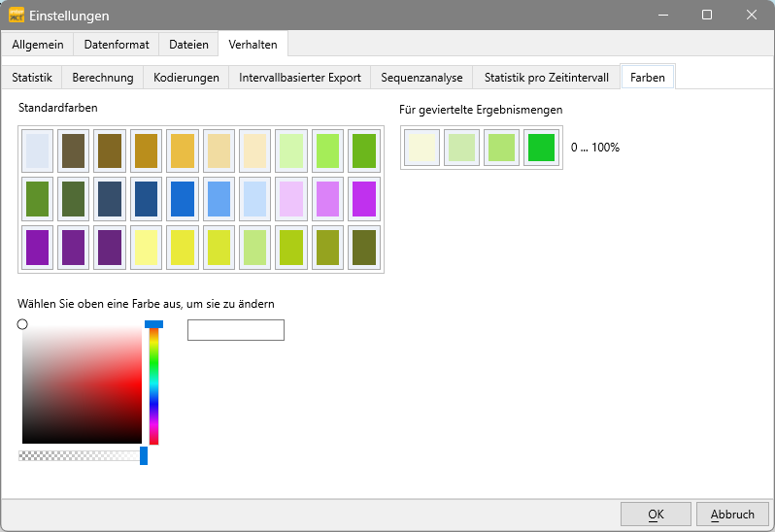
Task: Select the pale blue-grey swatch in Standardfarben
Action: coord(37,150)
